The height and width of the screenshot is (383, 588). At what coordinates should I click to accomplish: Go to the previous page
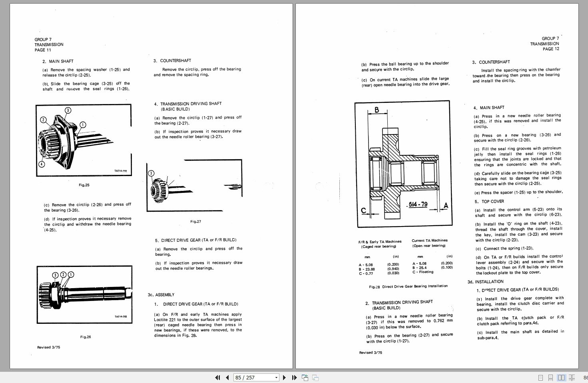pos(227,377)
